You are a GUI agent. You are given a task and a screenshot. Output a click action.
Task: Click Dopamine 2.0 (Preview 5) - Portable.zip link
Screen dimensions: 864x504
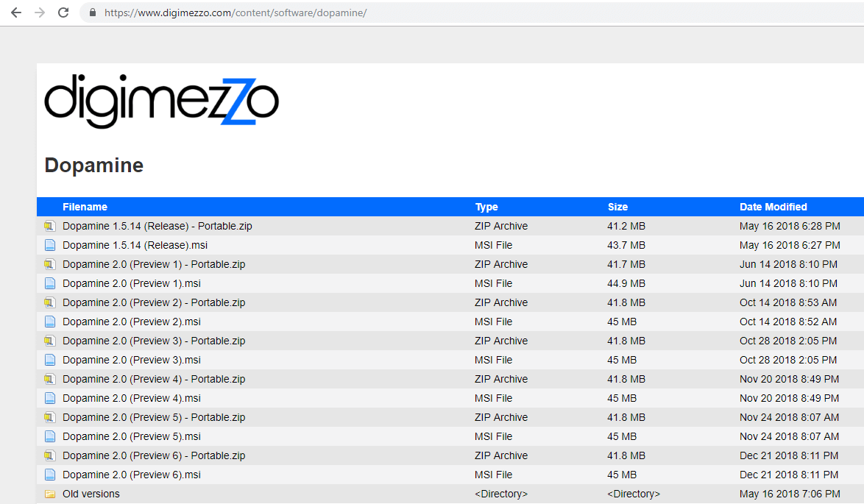click(x=154, y=417)
